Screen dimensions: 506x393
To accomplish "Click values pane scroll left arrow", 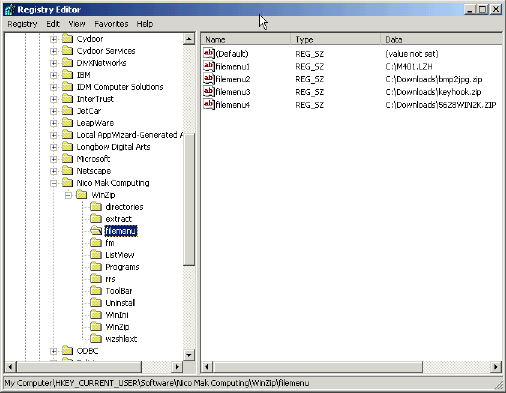I will click(x=207, y=367).
